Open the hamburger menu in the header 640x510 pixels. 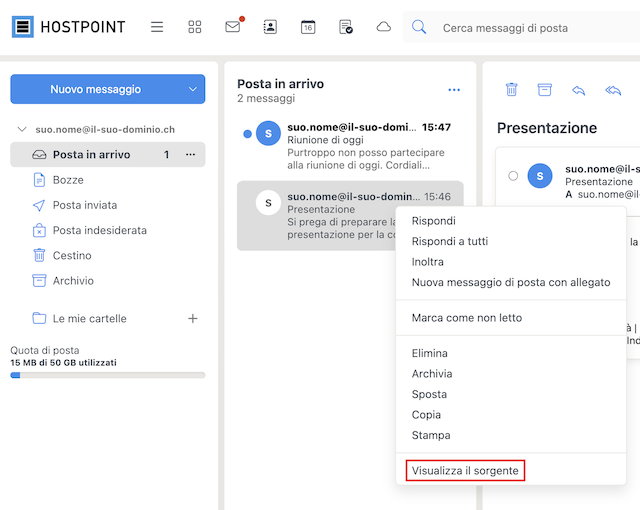[x=157, y=27]
